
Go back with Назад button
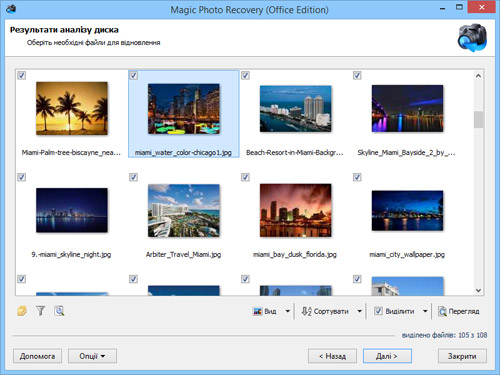pos(332,356)
